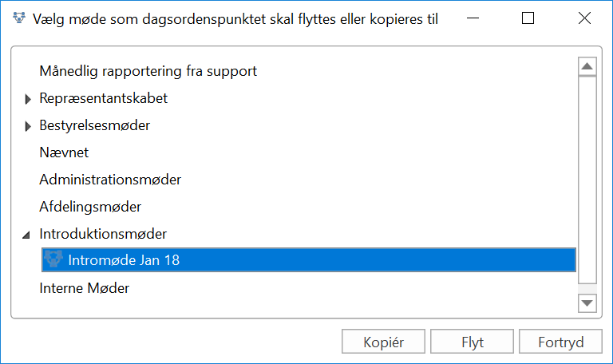
Task: Collapse the Introduktionsmøder tree node
Action: (x=27, y=235)
